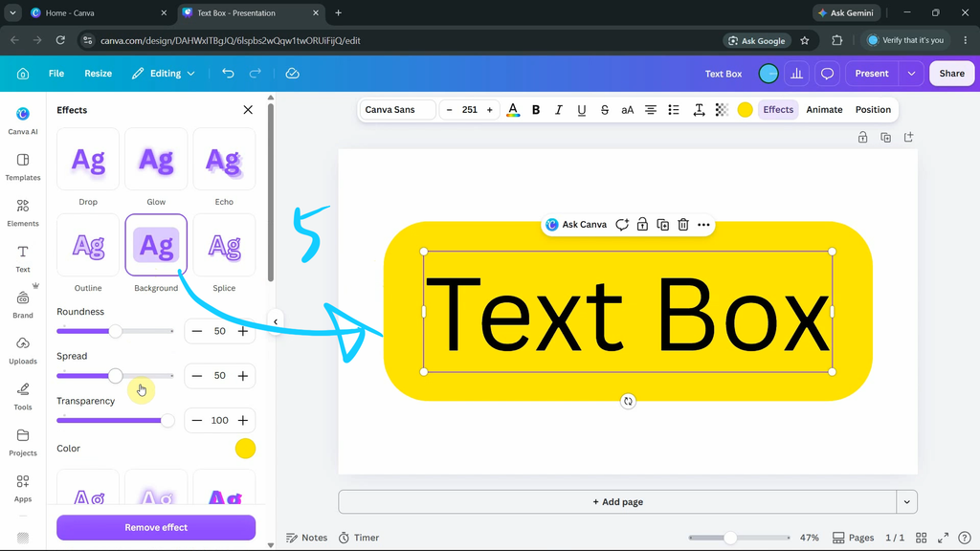
Task: Duplicate the page above the canvas
Action: [x=885, y=138]
